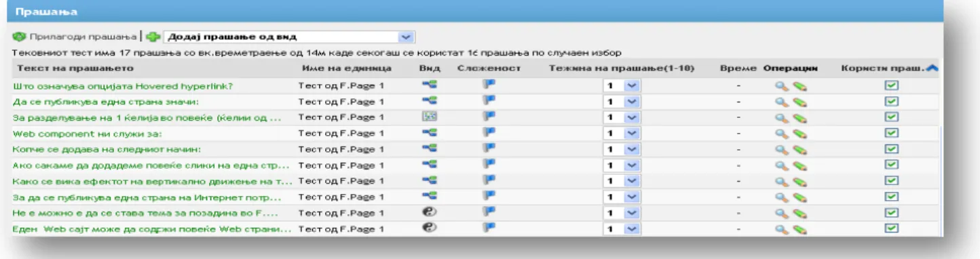
Task: Preview the 'Hovered hyperlink' question with the magnifier
Action: pos(781,86)
